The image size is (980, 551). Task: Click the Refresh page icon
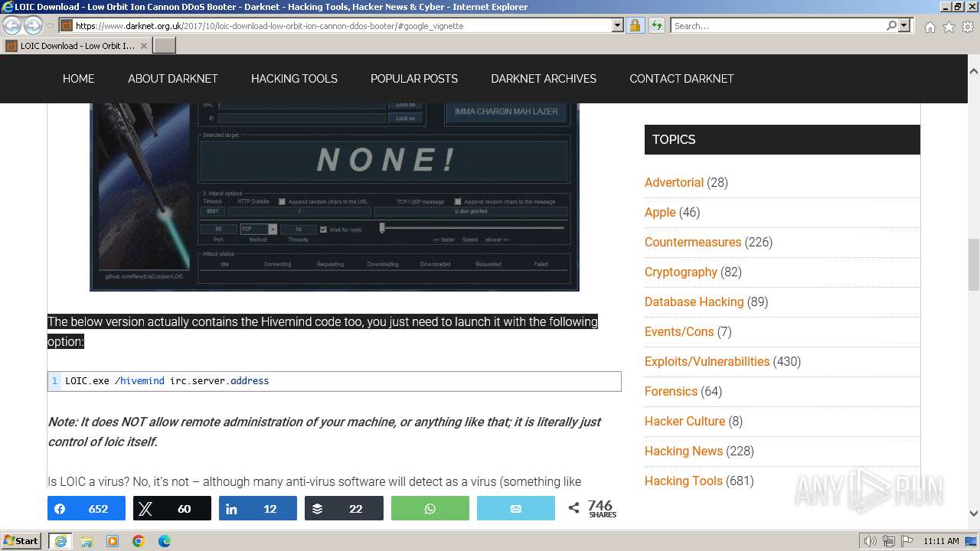tap(656, 25)
